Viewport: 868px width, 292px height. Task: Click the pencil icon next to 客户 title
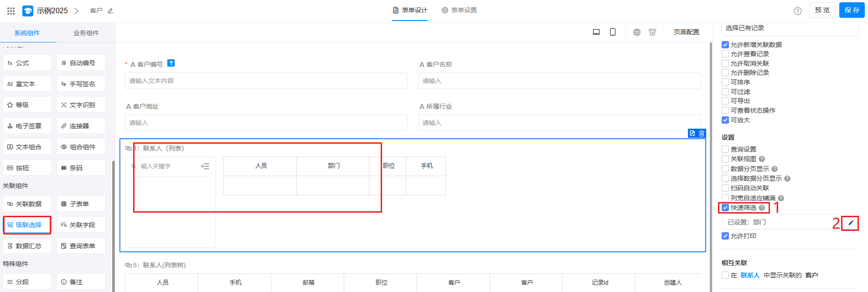pyautogui.click(x=110, y=11)
